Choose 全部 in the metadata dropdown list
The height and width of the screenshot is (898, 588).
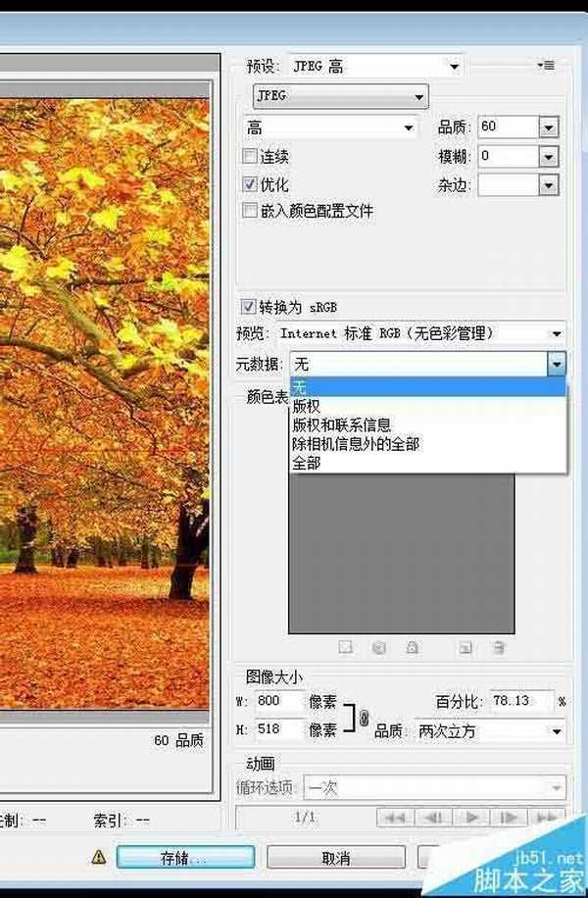[x=306, y=463]
